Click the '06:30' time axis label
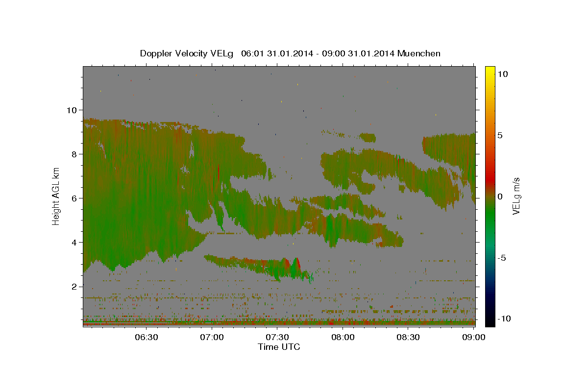 tap(147, 337)
